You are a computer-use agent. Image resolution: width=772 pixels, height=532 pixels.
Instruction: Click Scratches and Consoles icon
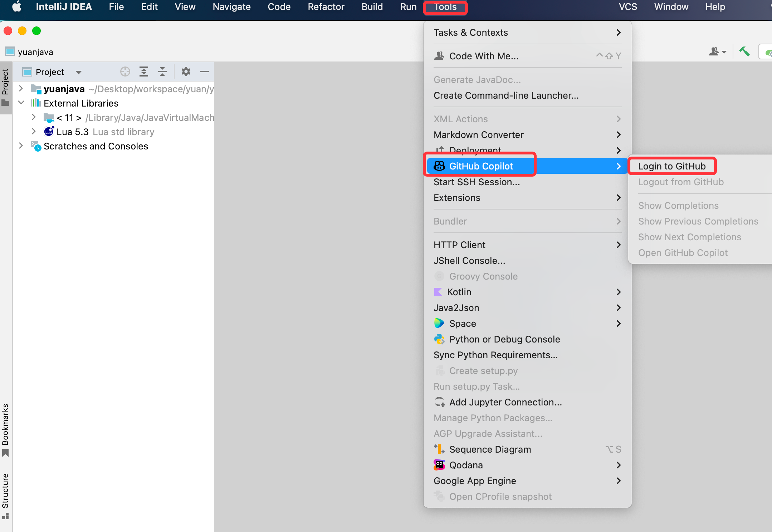click(36, 146)
